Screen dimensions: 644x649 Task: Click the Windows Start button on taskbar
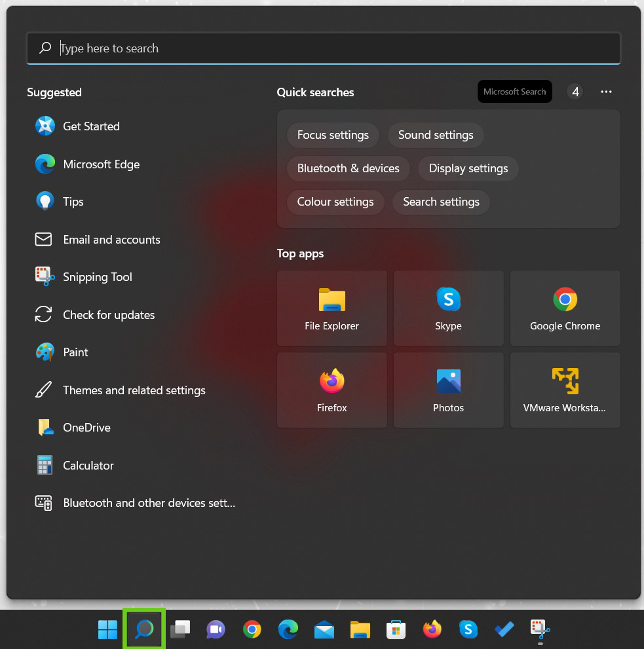pos(107,629)
